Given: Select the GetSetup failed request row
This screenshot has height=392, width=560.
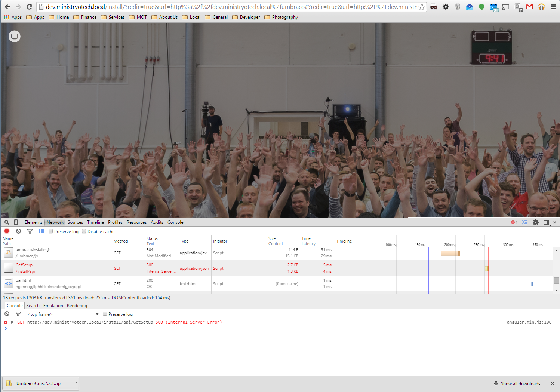Looking at the screenshot, I should coord(277,268).
